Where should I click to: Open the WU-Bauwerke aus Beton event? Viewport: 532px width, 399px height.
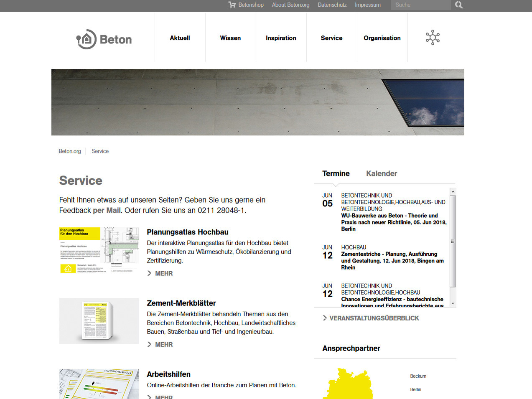[394, 222]
